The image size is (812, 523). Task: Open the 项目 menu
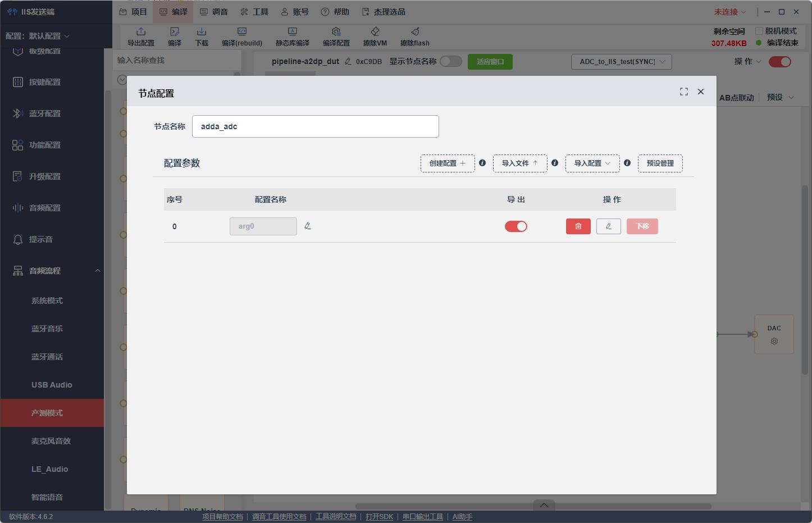click(x=133, y=12)
